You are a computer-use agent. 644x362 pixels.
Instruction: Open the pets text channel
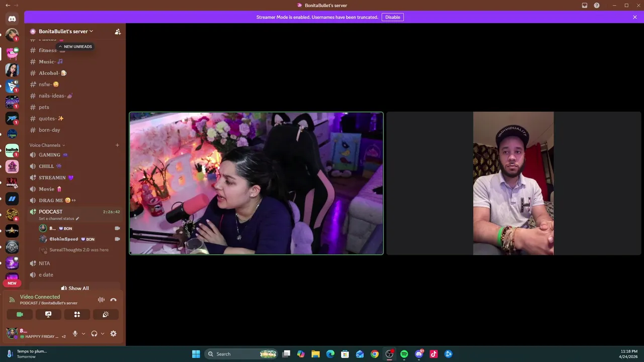(75, 107)
